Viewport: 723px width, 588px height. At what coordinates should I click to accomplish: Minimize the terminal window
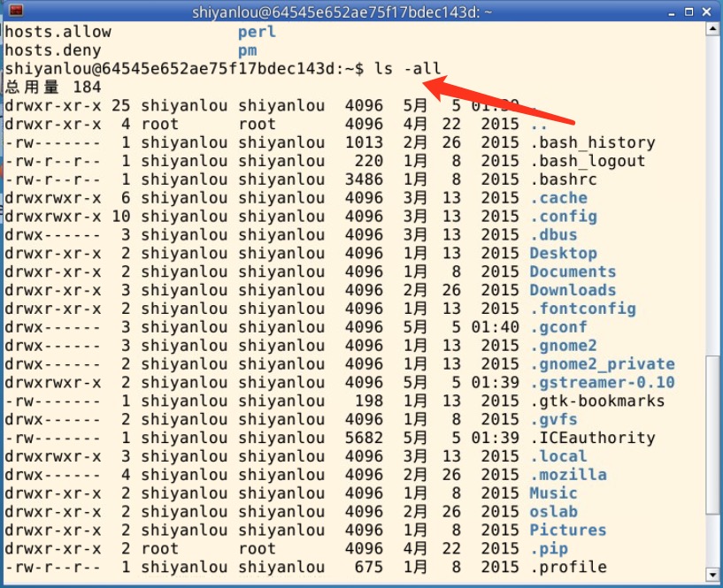point(671,11)
